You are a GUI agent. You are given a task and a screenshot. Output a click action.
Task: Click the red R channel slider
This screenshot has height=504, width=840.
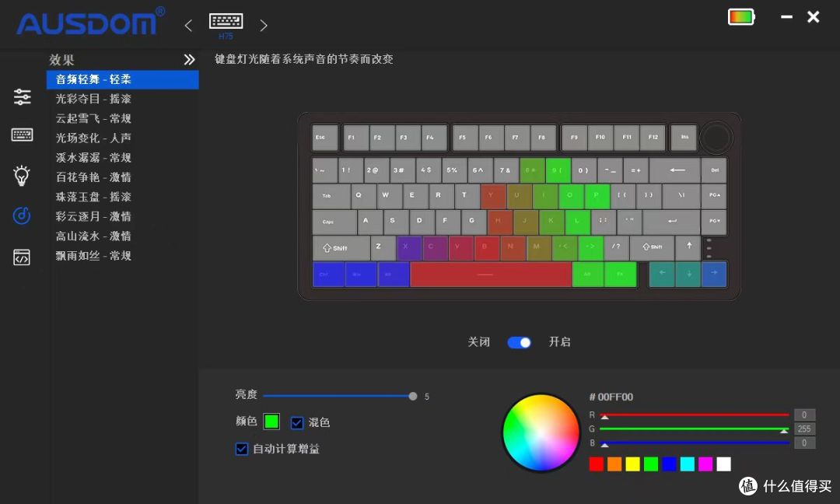(x=695, y=415)
